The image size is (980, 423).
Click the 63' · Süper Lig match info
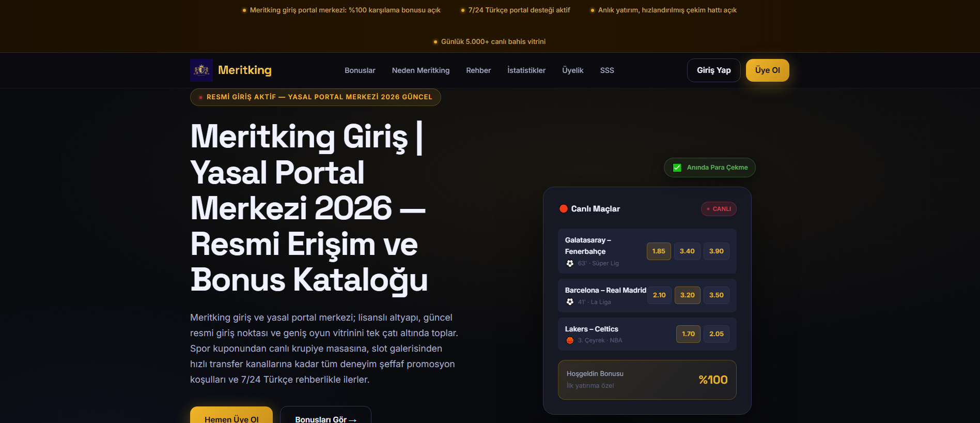click(x=598, y=263)
